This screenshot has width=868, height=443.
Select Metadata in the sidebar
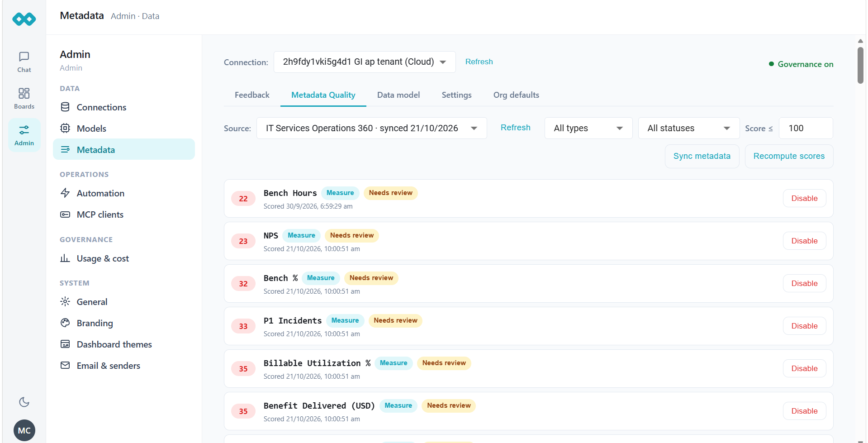click(124, 150)
